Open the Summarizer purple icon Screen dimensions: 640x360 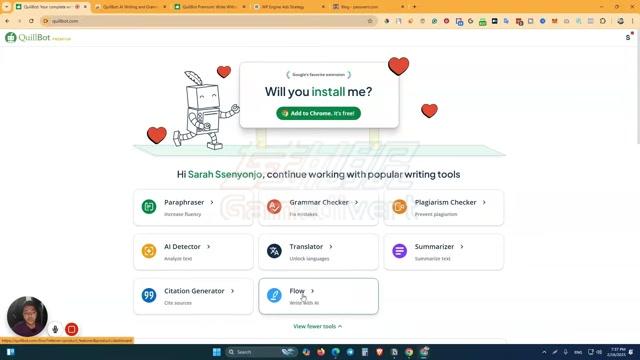pyautogui.click(x=400, y=251)
